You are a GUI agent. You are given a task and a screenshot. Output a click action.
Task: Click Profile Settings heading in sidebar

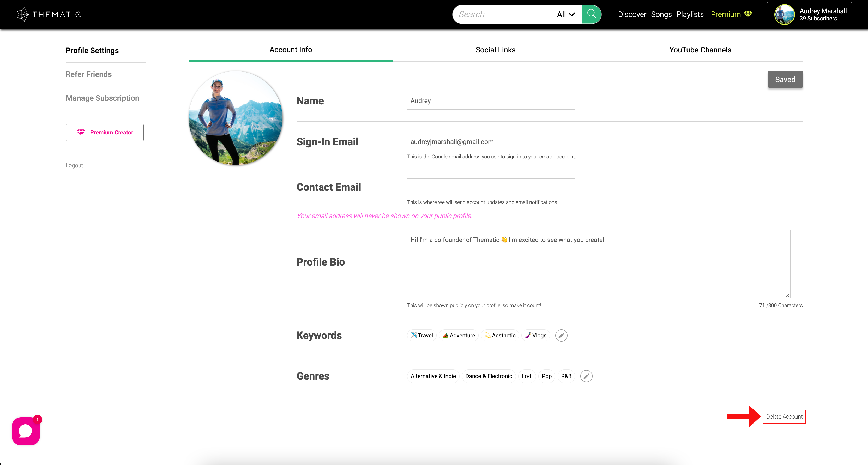pos(92,51)
